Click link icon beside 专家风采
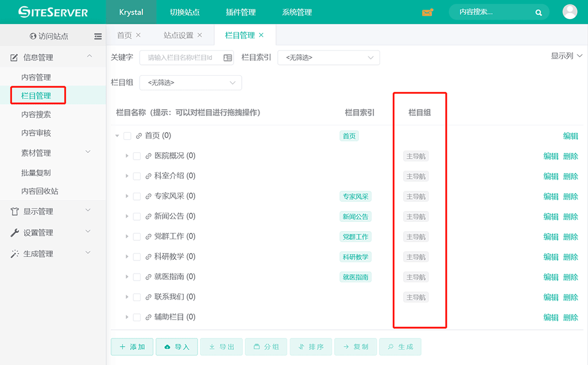Viewport: 588px width, 365px height. click(x=148, y=197)
